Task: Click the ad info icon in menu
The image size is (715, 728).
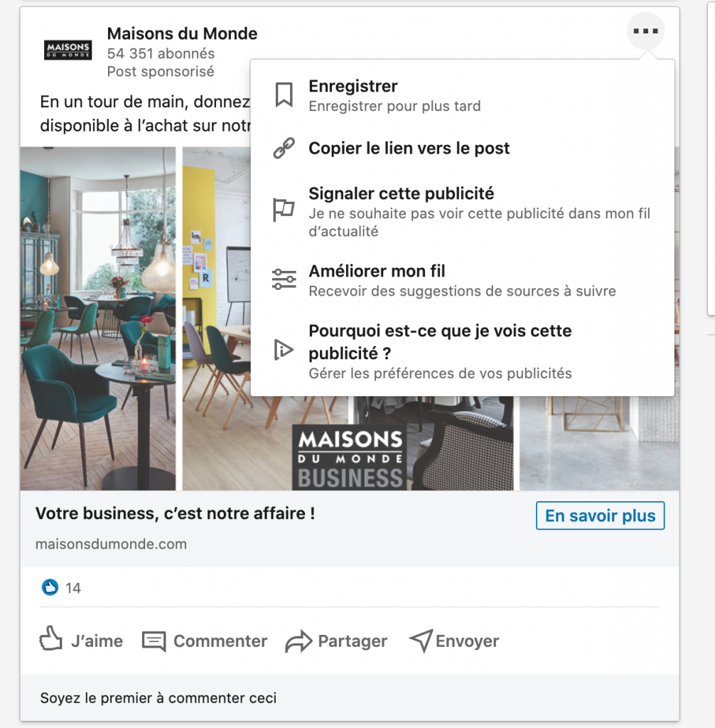Action: 283,350
